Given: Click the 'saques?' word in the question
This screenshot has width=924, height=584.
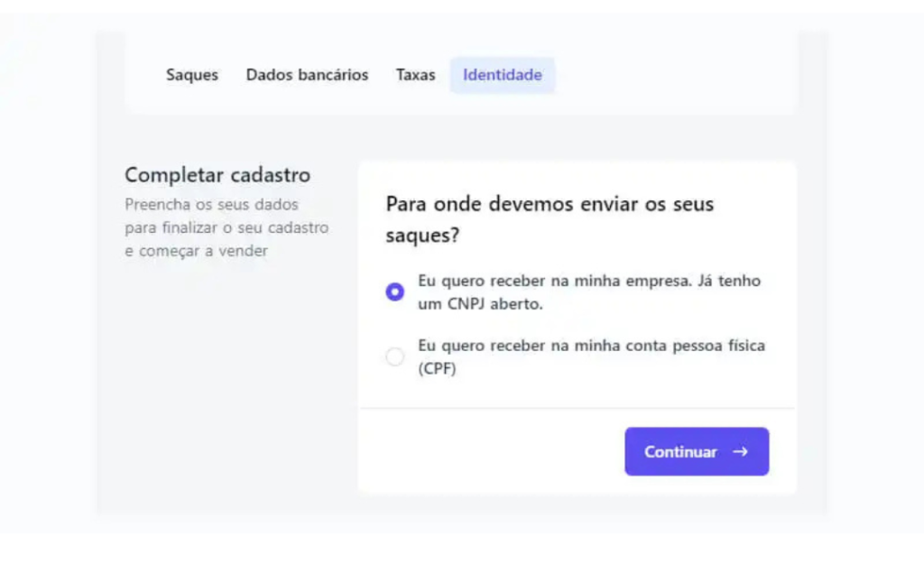Looking at the screenshot, I should pos(422,236).
